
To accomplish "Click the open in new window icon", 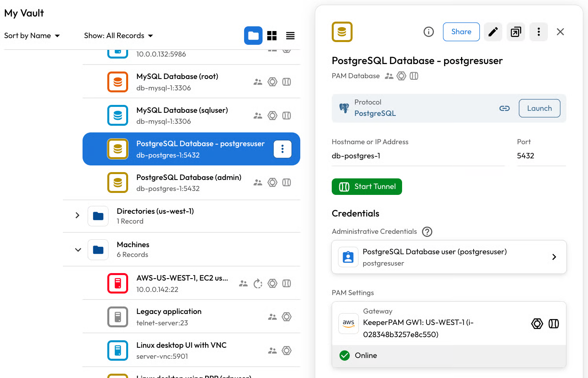I will tap(516, 32).
